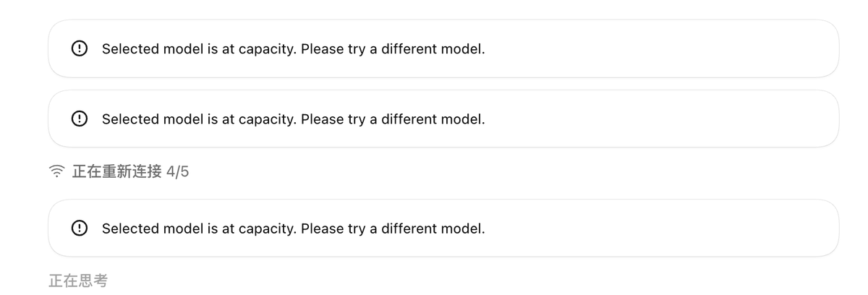Click the word 'model.' ending the bottom error
This screenshot has height=295, width=868.
[466, 228]
